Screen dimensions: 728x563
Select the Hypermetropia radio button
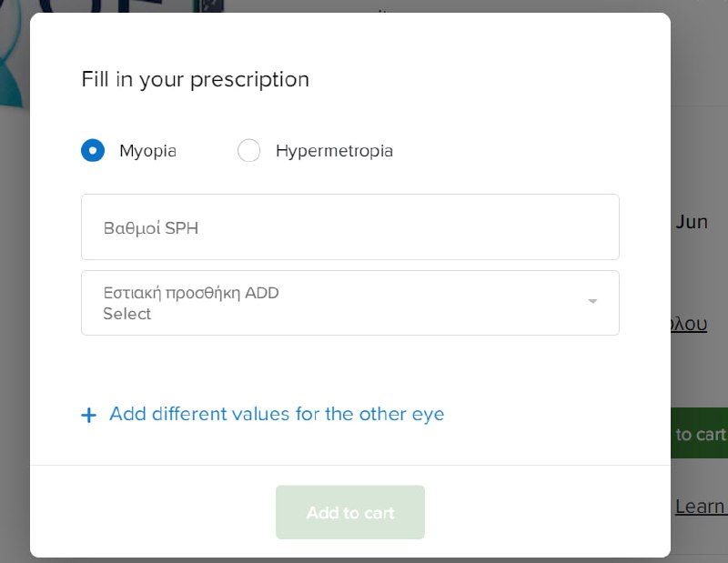[x=248, y=151]
